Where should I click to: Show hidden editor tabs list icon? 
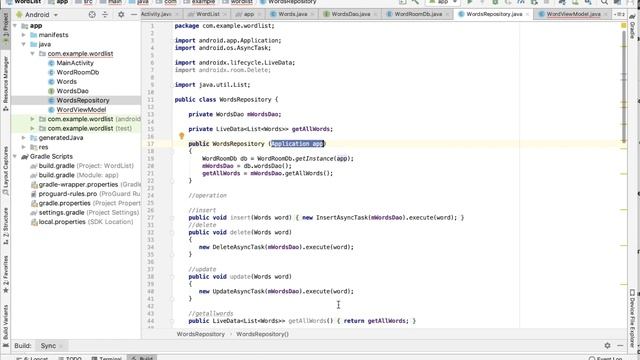click(620, 14)
